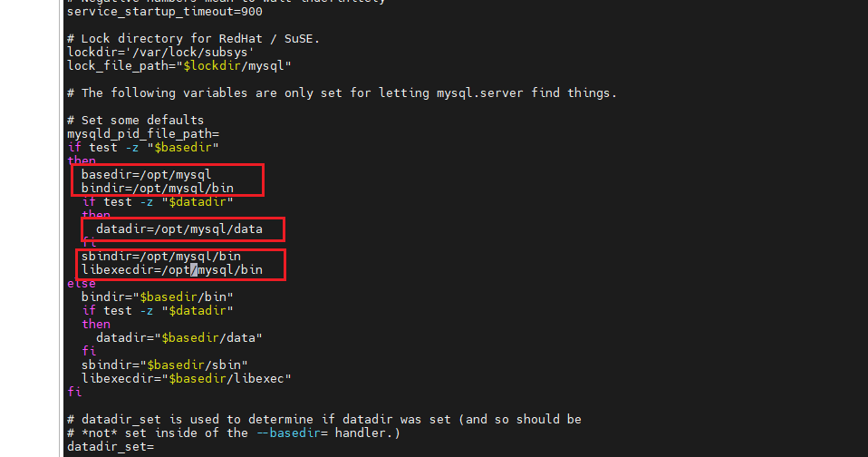Click the basedir=/opt/mysql line
Image resolution: width=868 pixels, height=457 pixels.
click(x=146, y=174)
